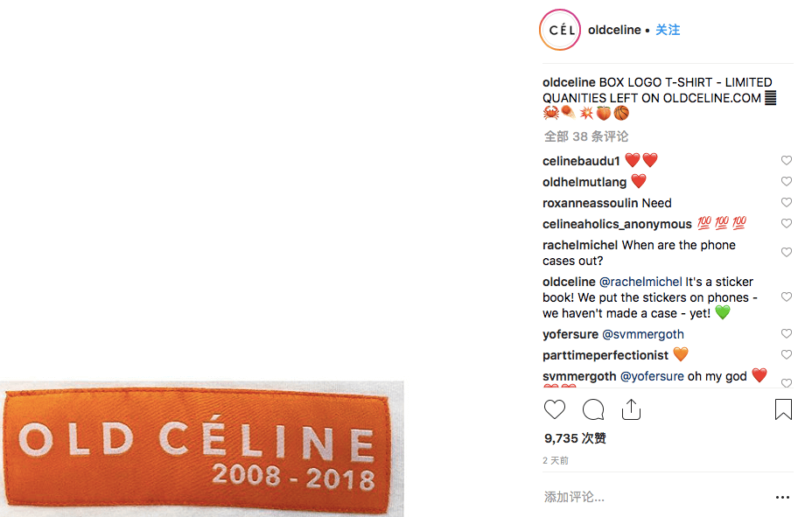Open the @rachelmichel mention link
The image size is (812, 517).
point(640,282)
